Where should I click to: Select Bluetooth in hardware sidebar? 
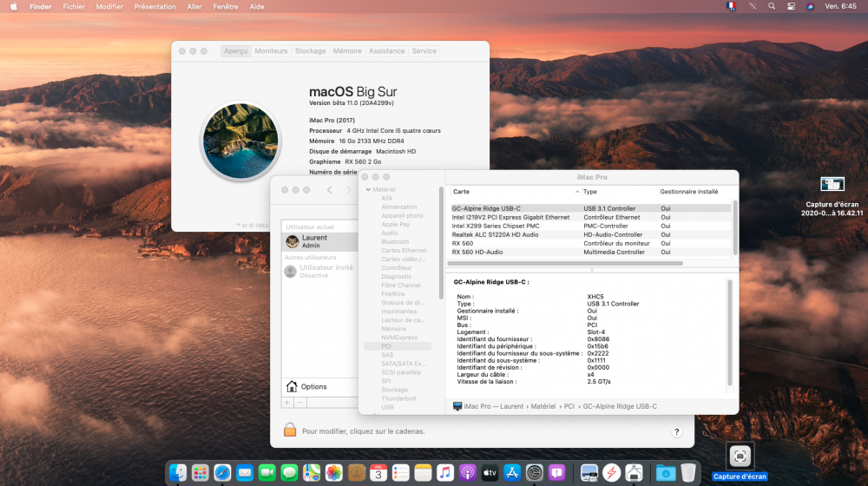tap(395, 242)
